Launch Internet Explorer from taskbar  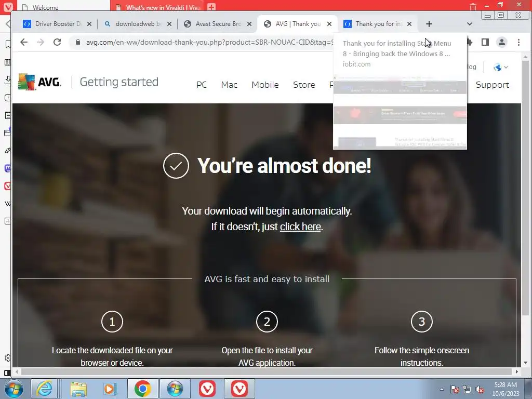pyautogui.click(x=45, y=389)
